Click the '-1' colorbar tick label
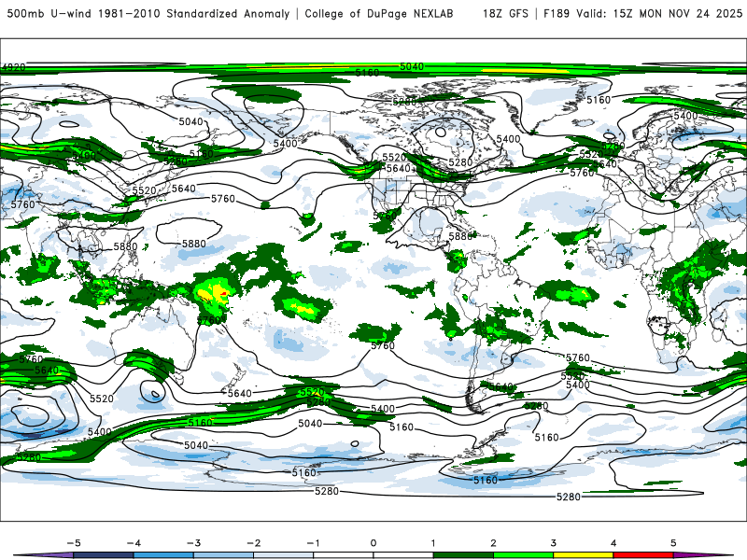Viewport: 747px width, 560px height. [313, 543]
